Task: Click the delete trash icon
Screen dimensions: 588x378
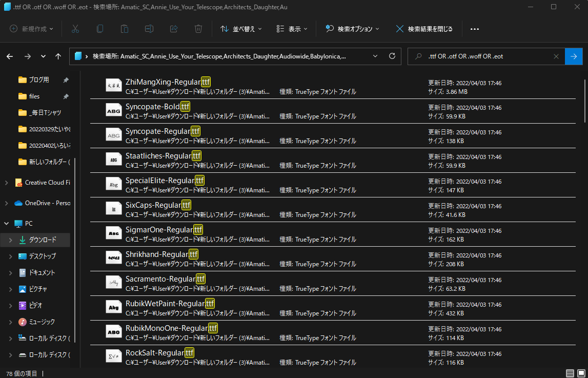Action: pos(198,29)
